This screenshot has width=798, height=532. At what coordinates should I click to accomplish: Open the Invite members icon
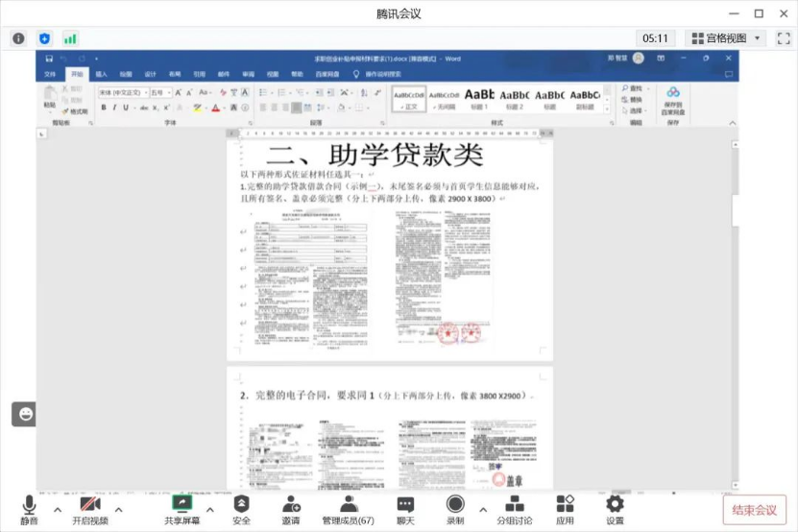click(x=290, y=509)
